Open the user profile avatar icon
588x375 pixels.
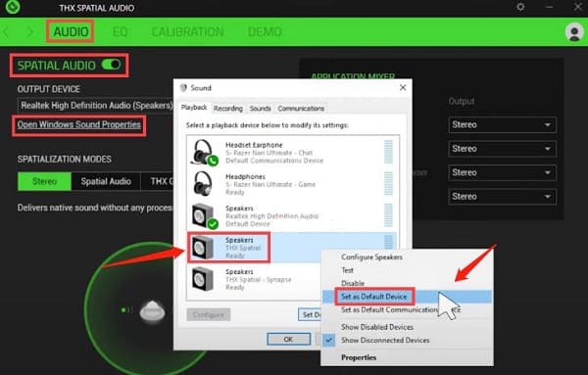(574, 32)
